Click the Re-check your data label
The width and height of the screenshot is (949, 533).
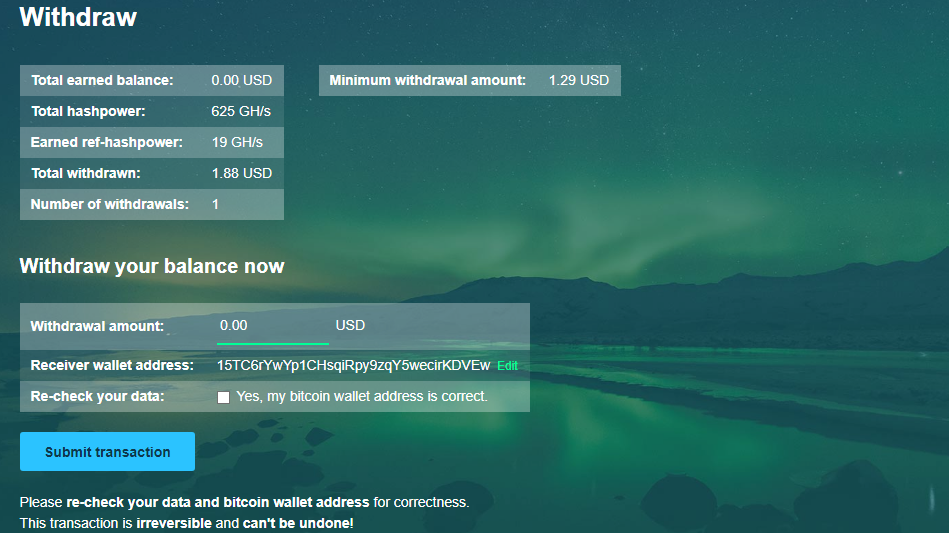click(x=97, y=396)
